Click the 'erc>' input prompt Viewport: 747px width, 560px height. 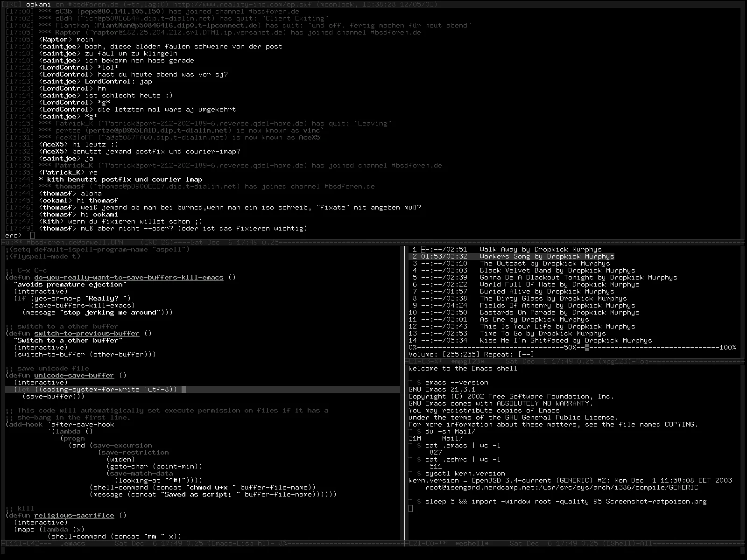[14, 235]
